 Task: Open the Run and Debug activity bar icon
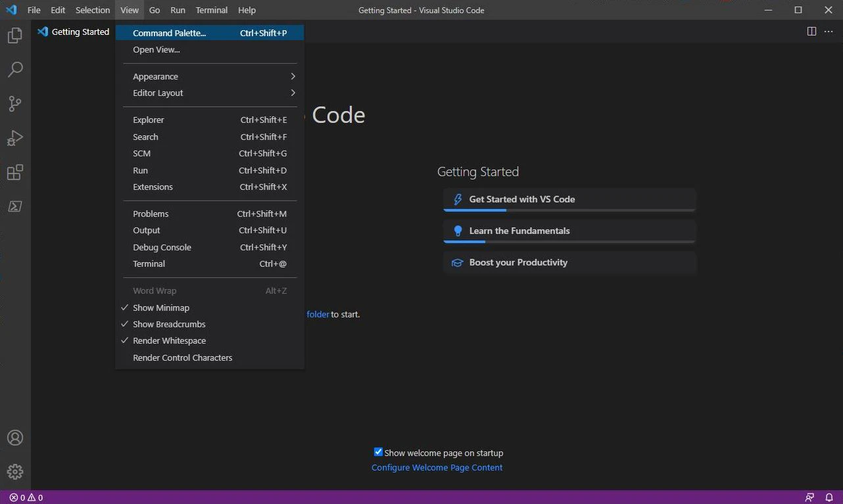click(x=15, y=138)
